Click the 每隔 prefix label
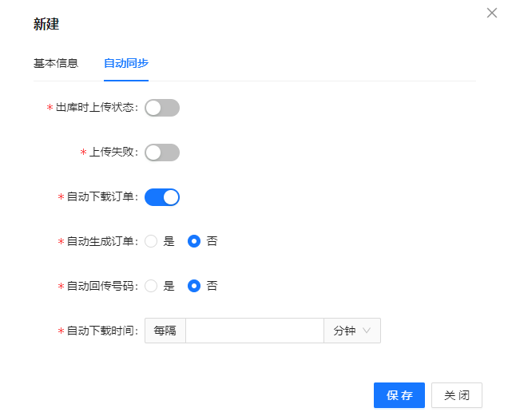508x420 pixels. 165,331
